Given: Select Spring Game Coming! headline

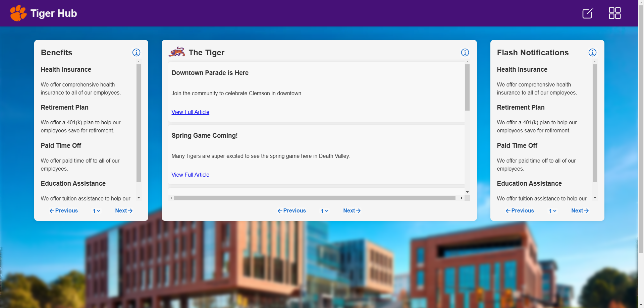Looking at the screenshot, I should coord(205,136).
